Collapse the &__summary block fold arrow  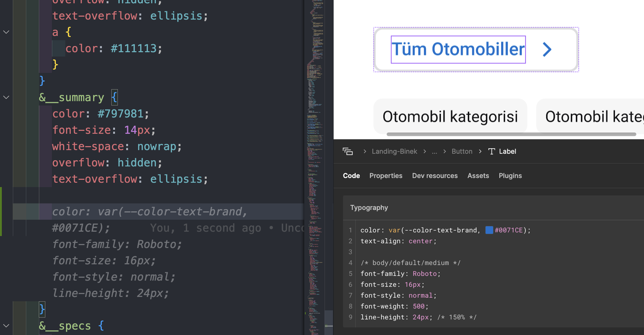click(6, 97)
